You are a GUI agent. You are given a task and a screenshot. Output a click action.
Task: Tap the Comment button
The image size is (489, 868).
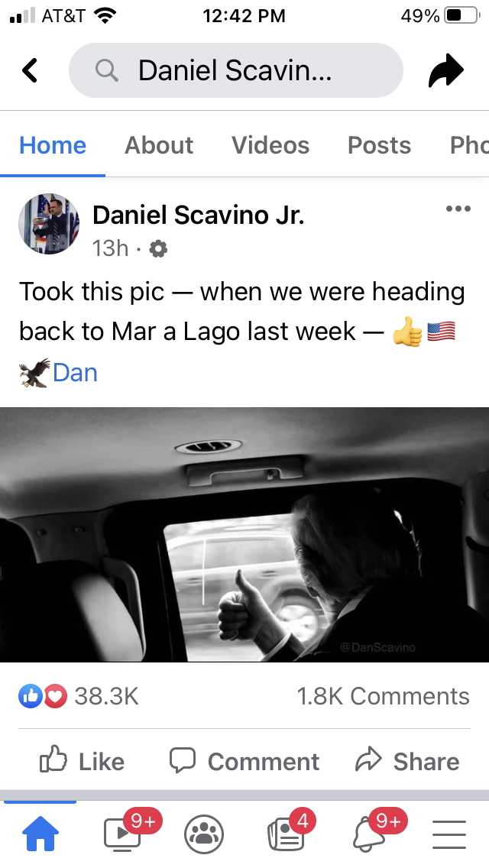tap(244, 760)
